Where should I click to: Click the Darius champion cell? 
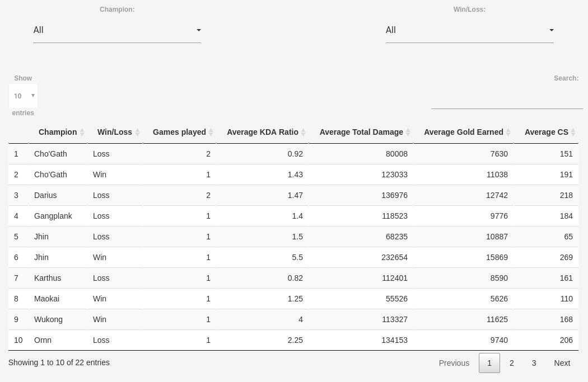(45, 195)
